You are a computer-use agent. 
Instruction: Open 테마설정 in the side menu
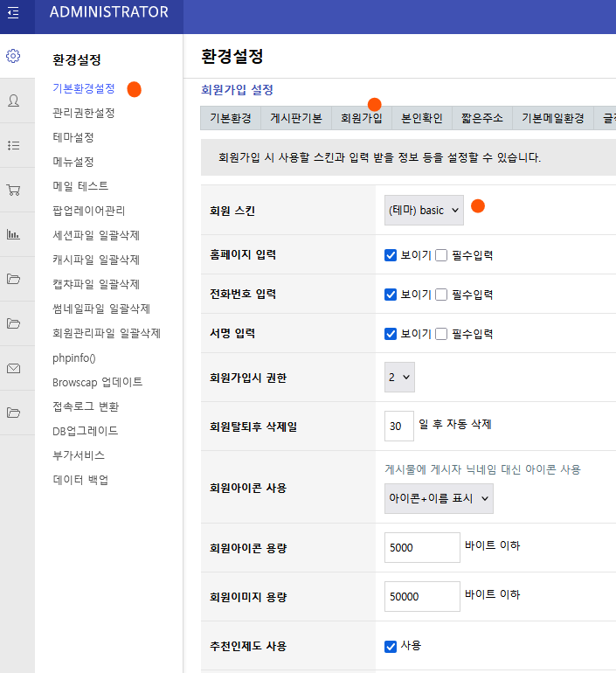point(73,137)
